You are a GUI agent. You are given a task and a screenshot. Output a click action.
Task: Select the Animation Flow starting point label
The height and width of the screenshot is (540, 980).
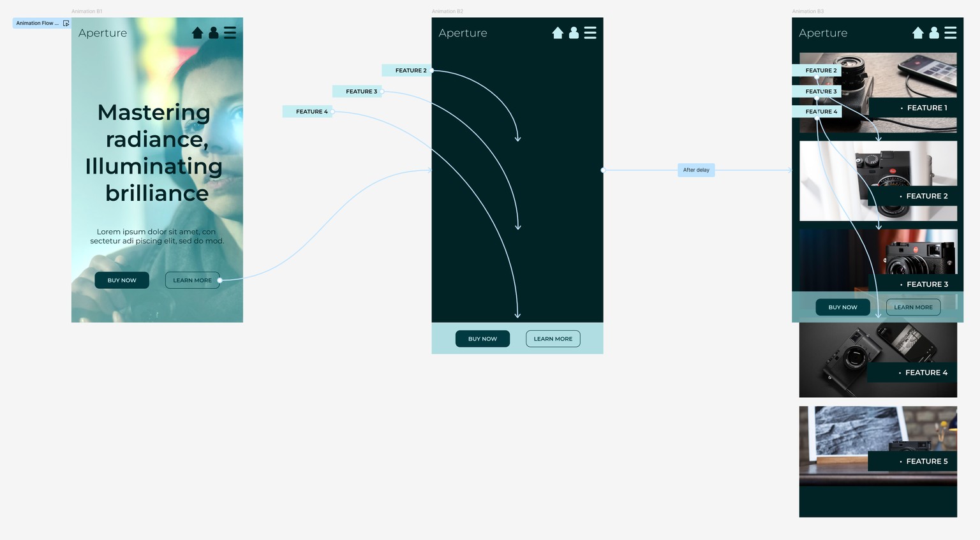click(x=41, y=23)
